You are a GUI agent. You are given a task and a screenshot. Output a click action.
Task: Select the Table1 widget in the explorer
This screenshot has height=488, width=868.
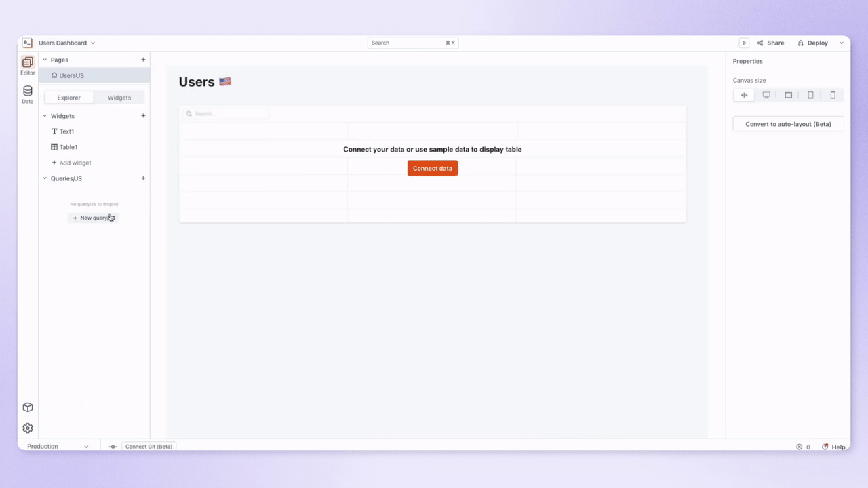point(68,147)
